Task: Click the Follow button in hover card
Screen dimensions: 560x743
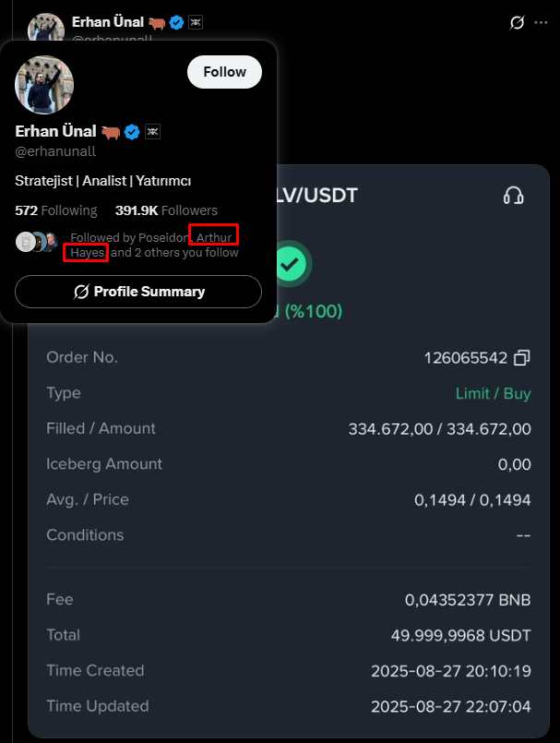Action: pyautogui.click(x=224, y=72)
